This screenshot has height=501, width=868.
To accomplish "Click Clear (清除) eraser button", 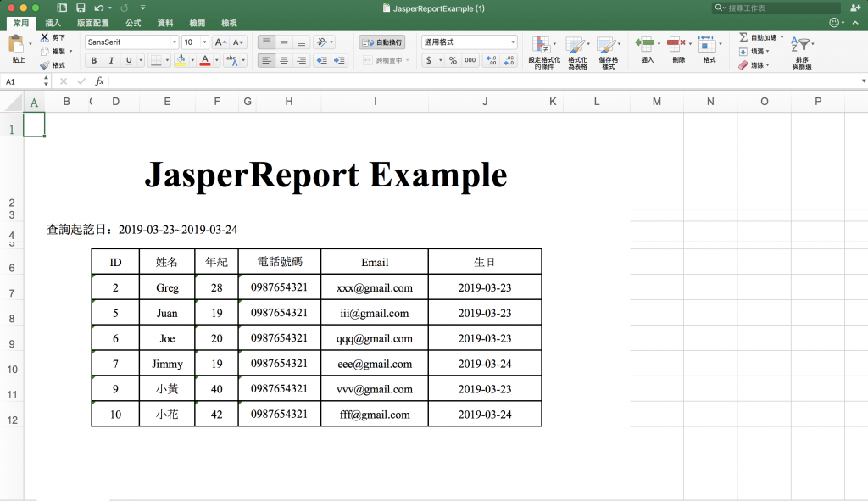I will point(753,64).
